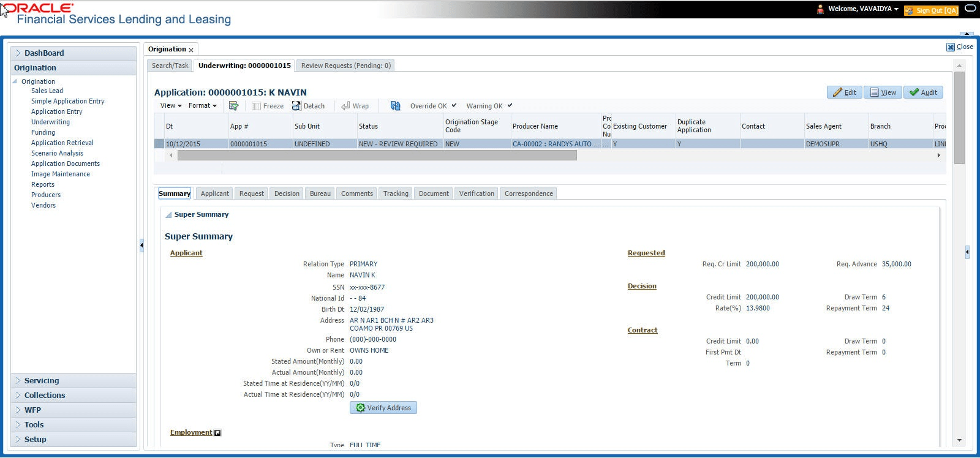The width and height of the screenshot is (980, 458).
Task: Switch to Review Requests (Pending: 0) tab
Action: (346, 66)
